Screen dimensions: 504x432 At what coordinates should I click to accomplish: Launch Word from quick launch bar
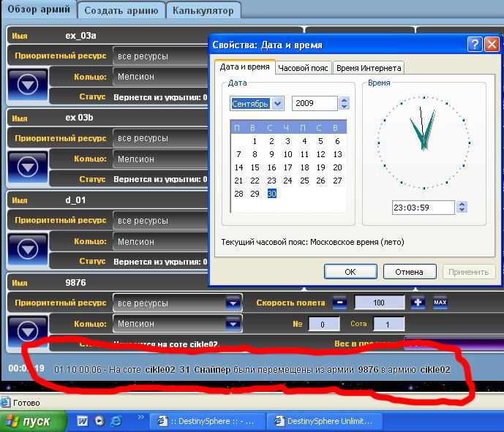click(82, 420)
